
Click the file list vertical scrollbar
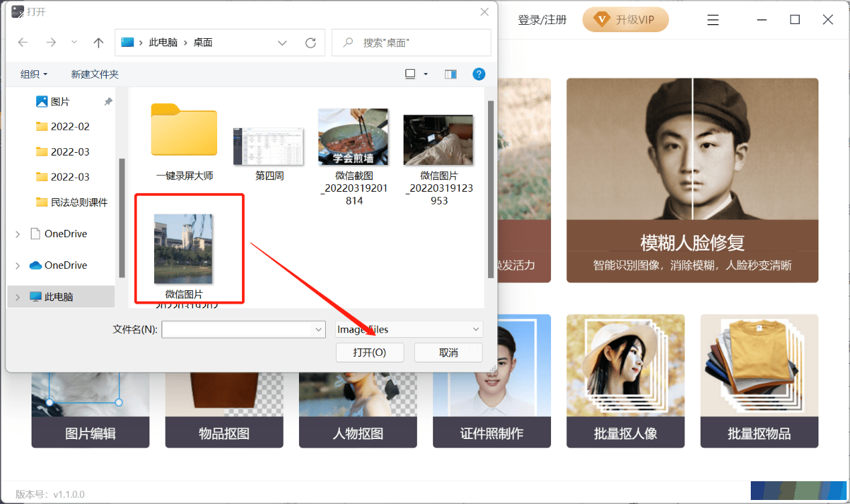pyautogui.click(x=491, y=188)
